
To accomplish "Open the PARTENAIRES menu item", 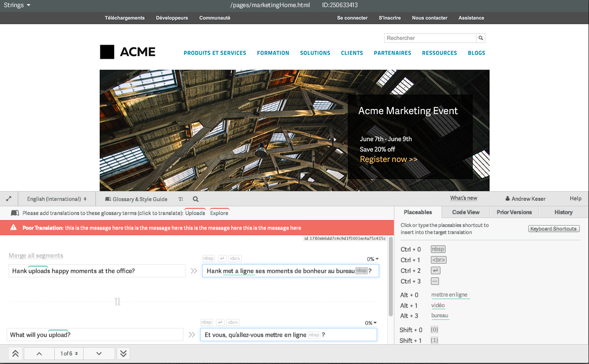I will tap(392, 53).
